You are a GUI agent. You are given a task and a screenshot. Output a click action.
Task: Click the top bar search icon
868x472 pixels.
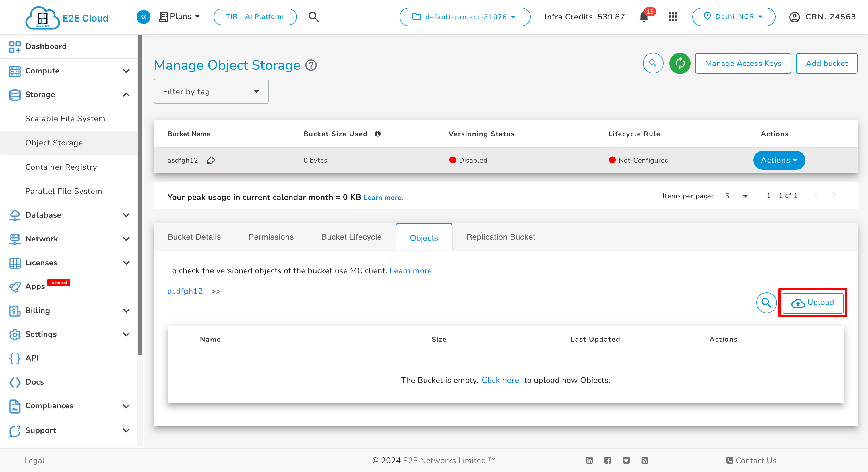[313, 17]
